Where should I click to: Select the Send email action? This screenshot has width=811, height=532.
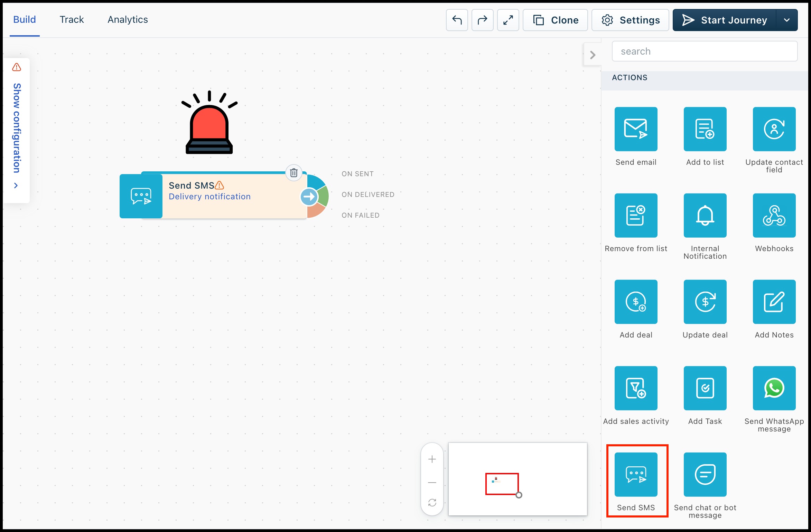[636, 129]
